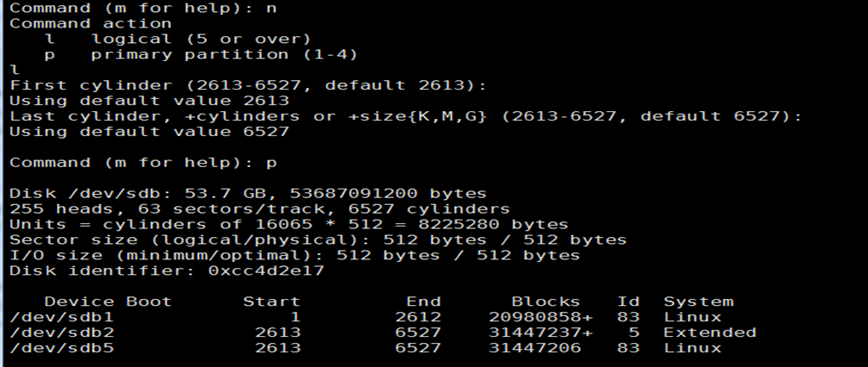Click the 'End' column header
The height and width of the screenshot is (367, 868).
click(423, 302)
